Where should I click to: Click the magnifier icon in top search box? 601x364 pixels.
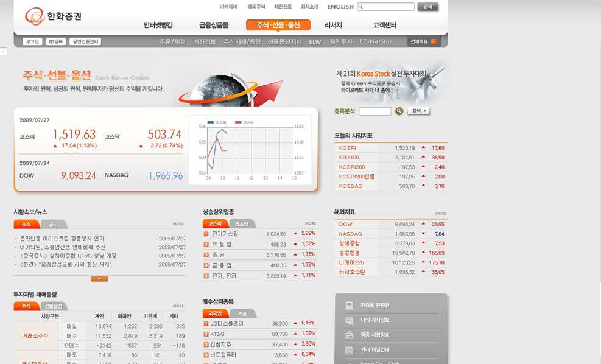(x=361, y=7)
